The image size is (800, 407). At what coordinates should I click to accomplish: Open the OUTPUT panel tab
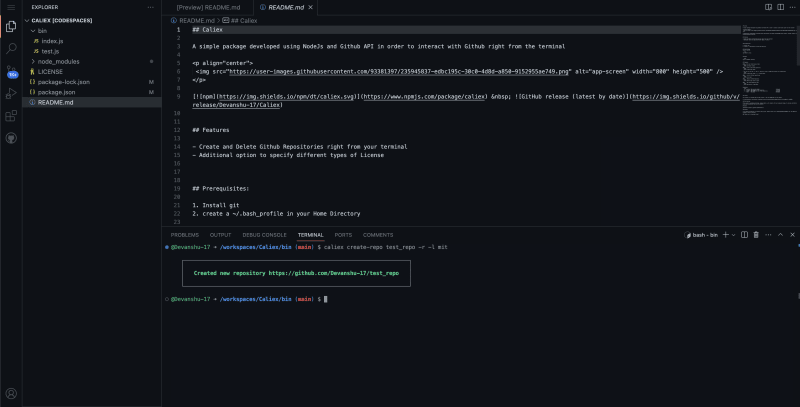pos(220,235)
